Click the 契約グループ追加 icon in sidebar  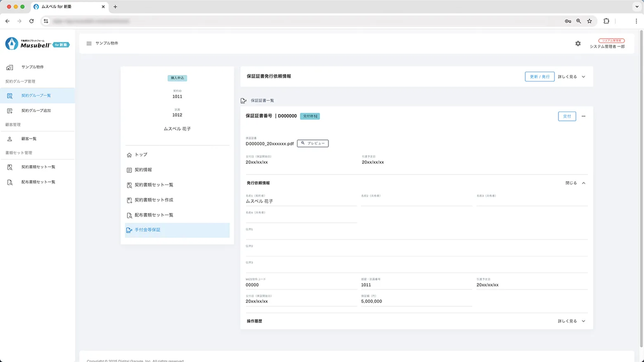10,111
